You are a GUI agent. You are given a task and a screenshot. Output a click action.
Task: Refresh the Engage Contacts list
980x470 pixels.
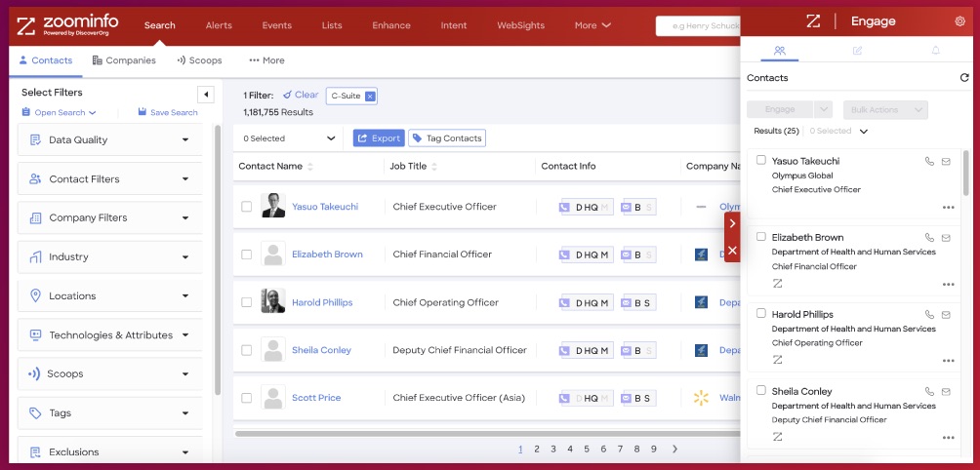point(963,78)
